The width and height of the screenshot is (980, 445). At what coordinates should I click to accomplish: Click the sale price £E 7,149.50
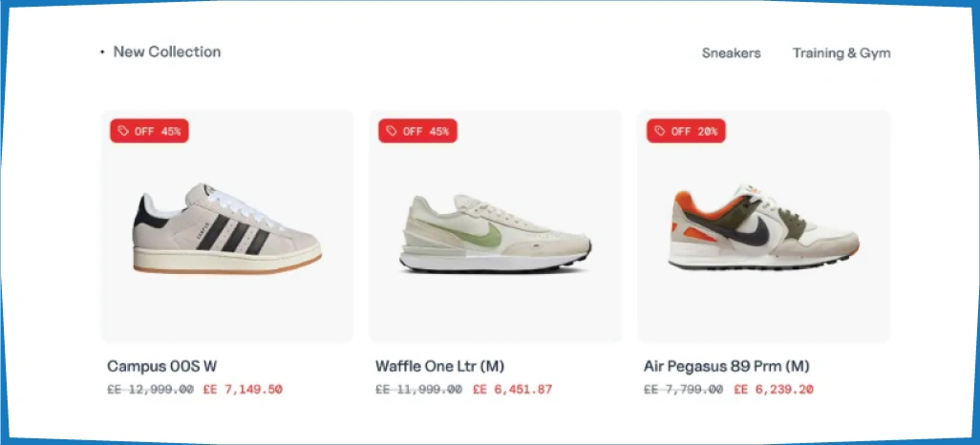[243, 390]
